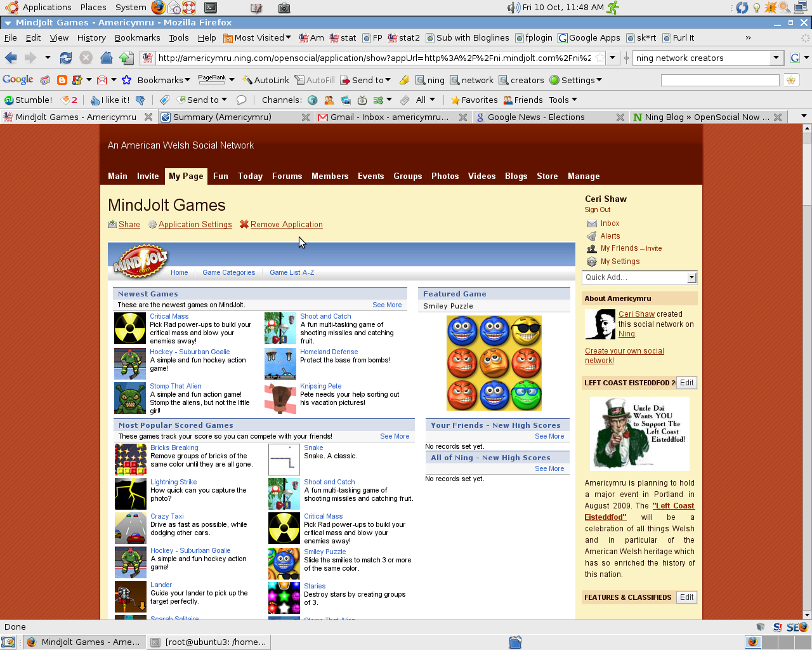Reload the page with the refresh icon
This screenshot has height=650, width=812.
tap(66, 58)
